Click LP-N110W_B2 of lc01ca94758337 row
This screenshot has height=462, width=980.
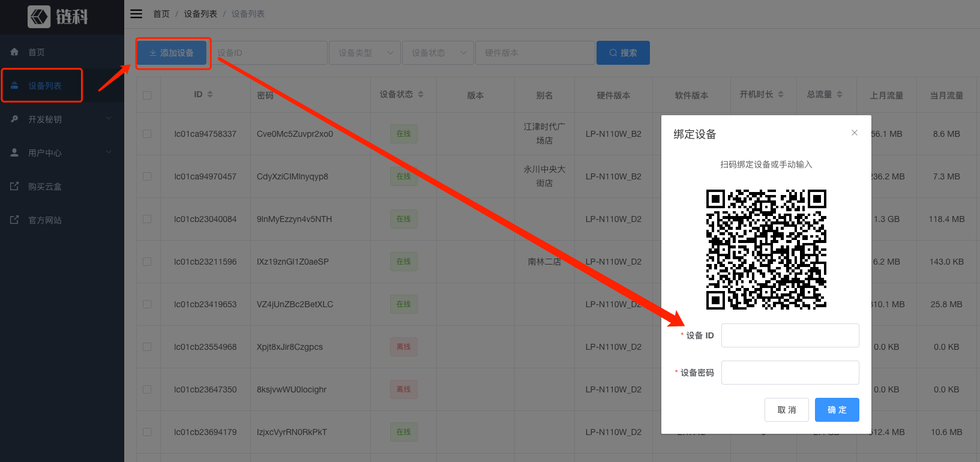click(x=613, y=134)
